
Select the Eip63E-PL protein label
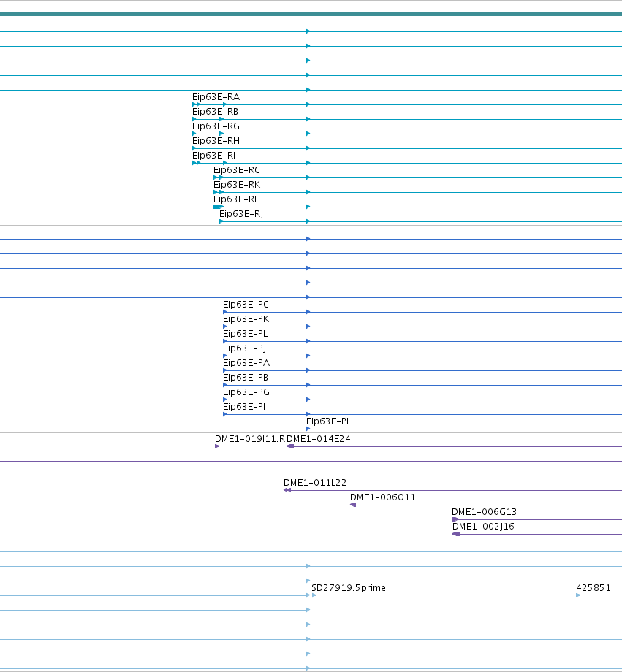click(x=246, y=334)
